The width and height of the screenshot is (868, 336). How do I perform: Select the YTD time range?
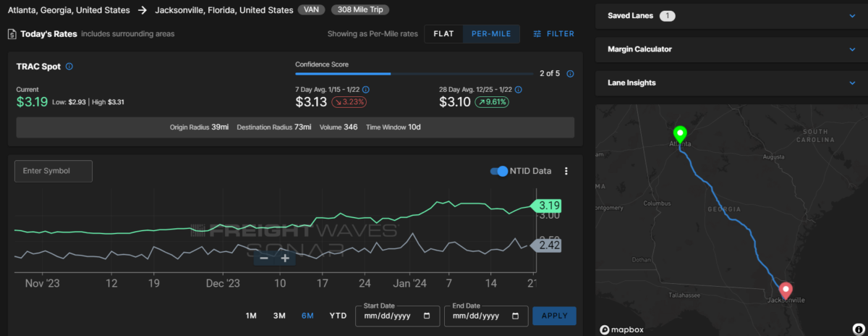(x=338, y=316)
